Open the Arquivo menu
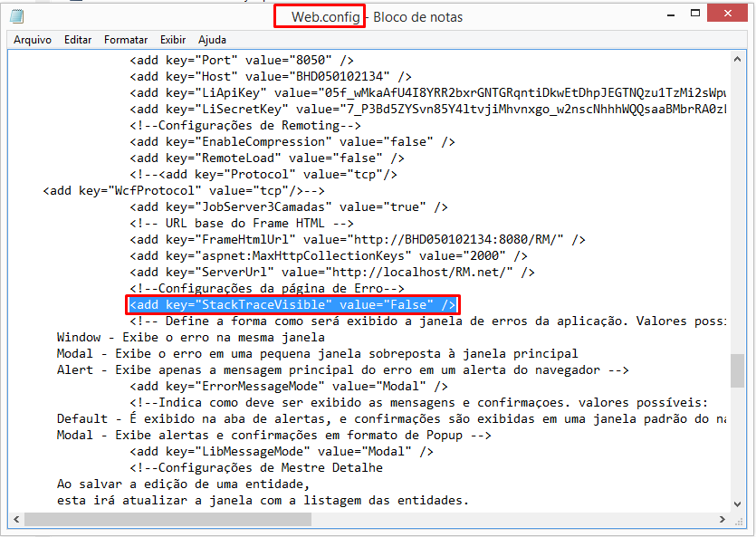Image resolution: width=756 pixels, height=537 pixels. tap(33, 40)
